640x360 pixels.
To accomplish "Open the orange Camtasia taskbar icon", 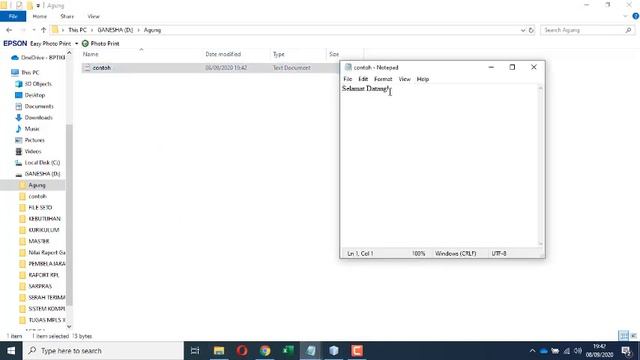I will point(357,351).
